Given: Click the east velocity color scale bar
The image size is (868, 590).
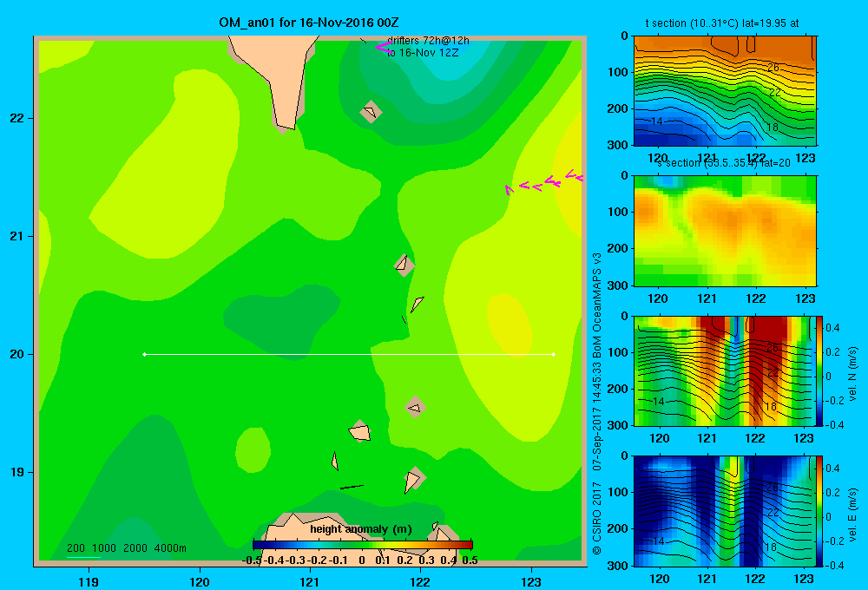Looking at the screenshot, I should pos(820,511).
